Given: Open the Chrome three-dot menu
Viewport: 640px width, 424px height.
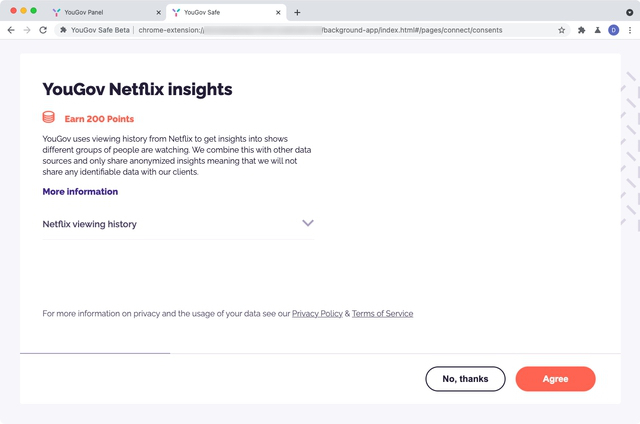Looking at the screenshot, I should [630, 30].
